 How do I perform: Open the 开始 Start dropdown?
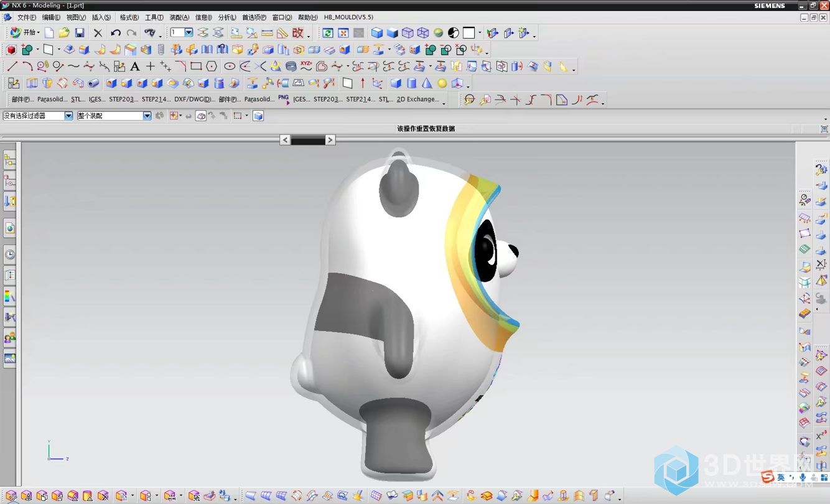click(x=24, y=33)
